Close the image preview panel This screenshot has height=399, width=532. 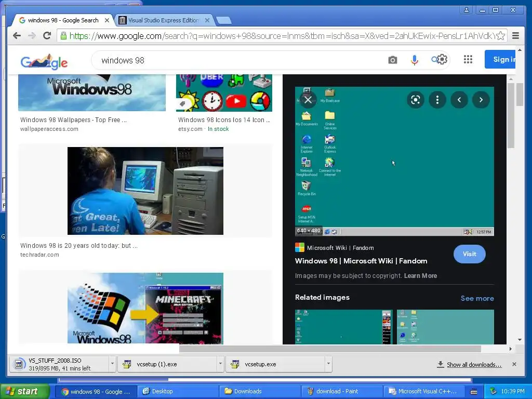pos(308,100)
